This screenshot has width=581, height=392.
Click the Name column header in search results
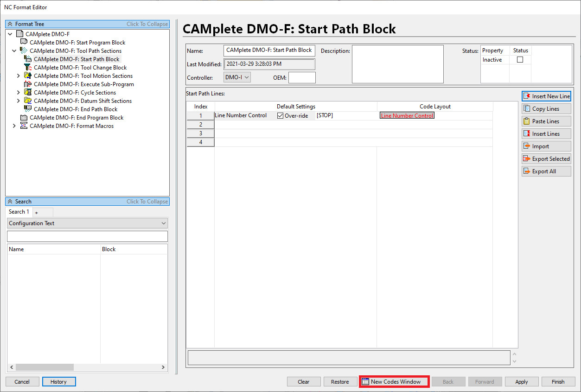tap(54, 249)
